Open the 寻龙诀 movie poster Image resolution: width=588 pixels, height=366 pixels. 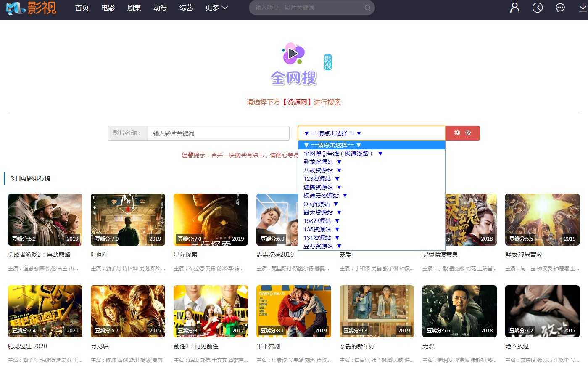[128, 311]
